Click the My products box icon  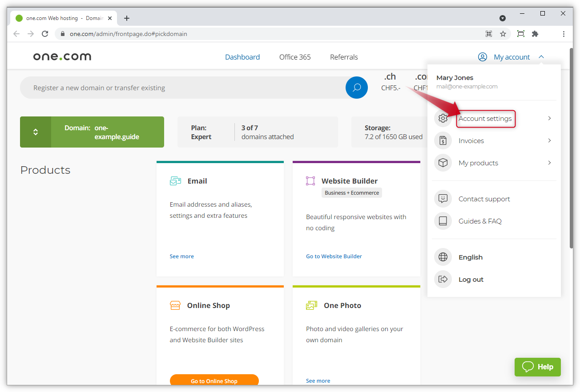(x=443, y=163)
